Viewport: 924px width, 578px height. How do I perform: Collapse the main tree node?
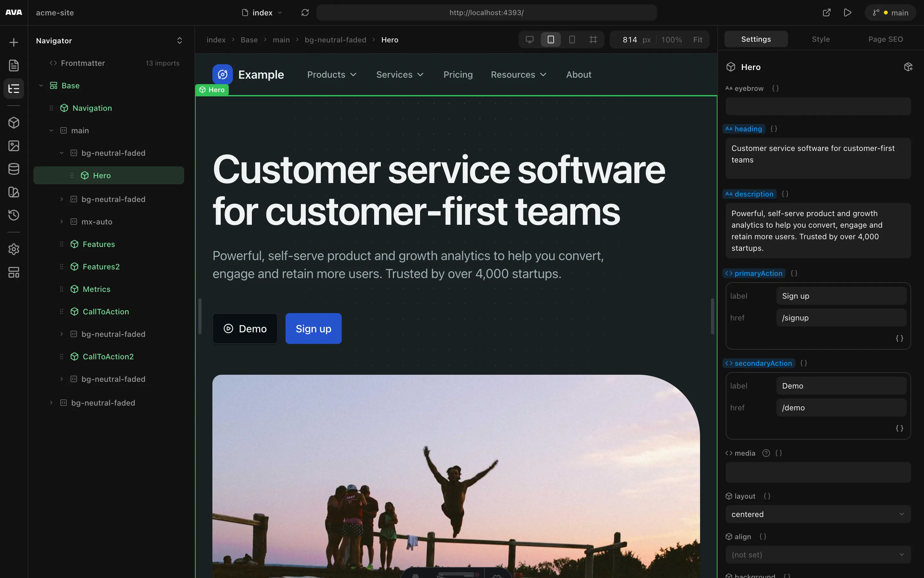[51, 130]
